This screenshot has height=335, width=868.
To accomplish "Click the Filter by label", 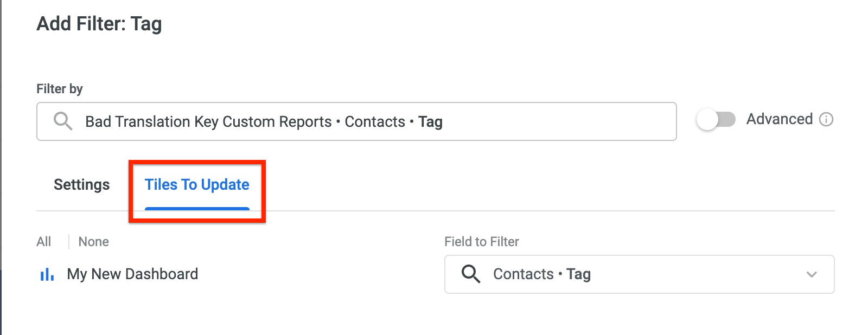I will tap(60, 89).
